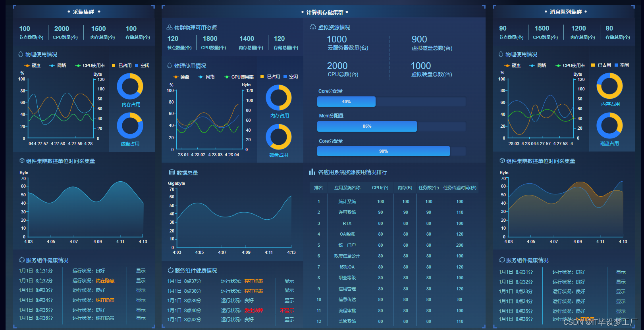Toggle 空闲 legend in 消息队列集群 panel
This screenshot has height=330, width=644.
[x=622, y=65]
